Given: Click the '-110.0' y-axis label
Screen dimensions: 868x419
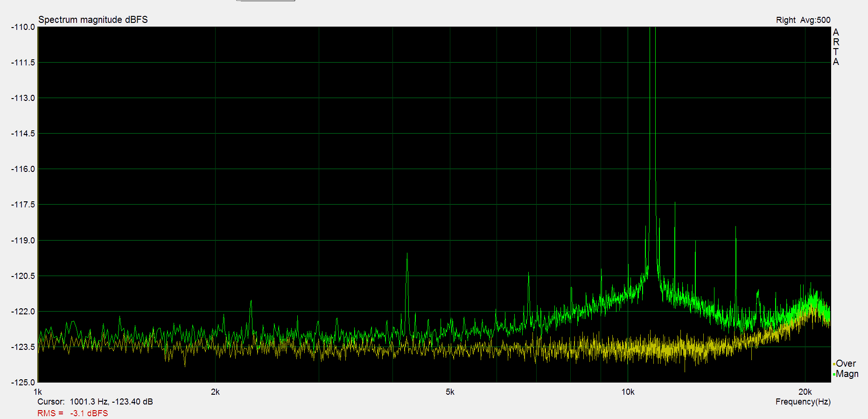Looking at the screenshot, I should tap(23, 27).
